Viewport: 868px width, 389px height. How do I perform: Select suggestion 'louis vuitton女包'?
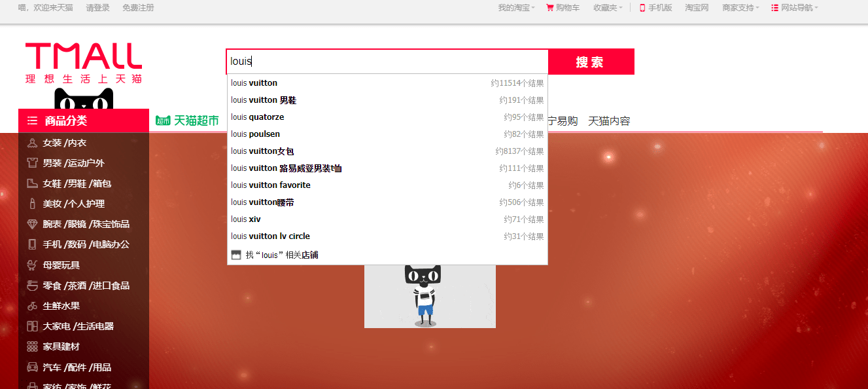click(x=387, y=151)
